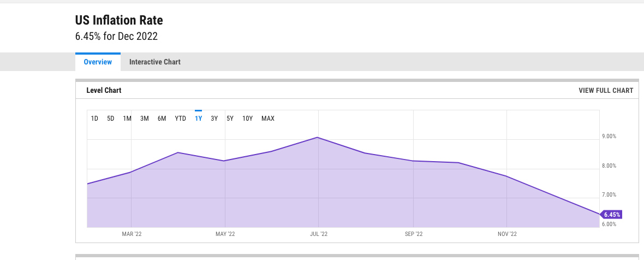
Task: Open the Interactive Chart tab
Action: tap(155, 62)
